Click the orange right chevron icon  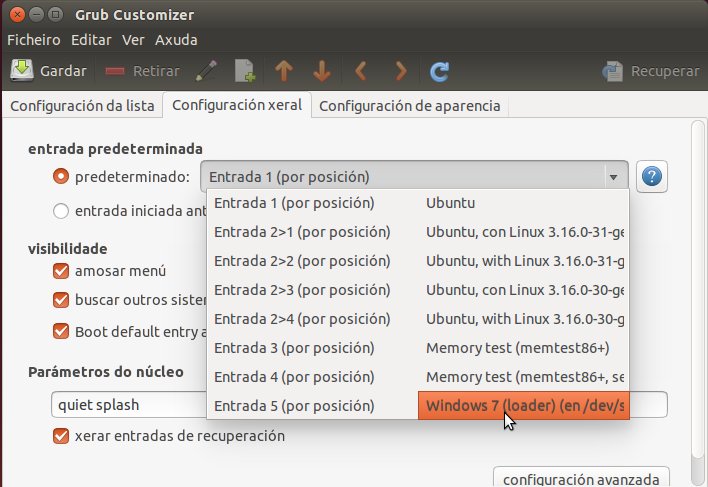[401, 71]
